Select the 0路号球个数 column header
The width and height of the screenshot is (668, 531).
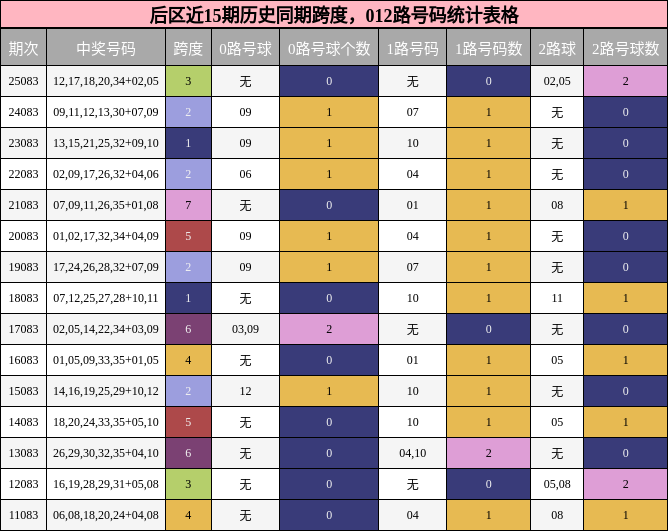click(x=328, y=48)
